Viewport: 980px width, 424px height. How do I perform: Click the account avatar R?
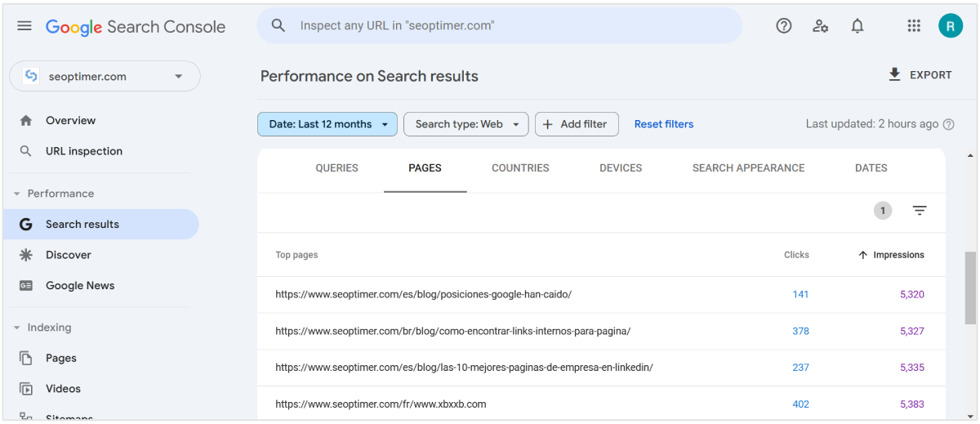pos(951,26)
